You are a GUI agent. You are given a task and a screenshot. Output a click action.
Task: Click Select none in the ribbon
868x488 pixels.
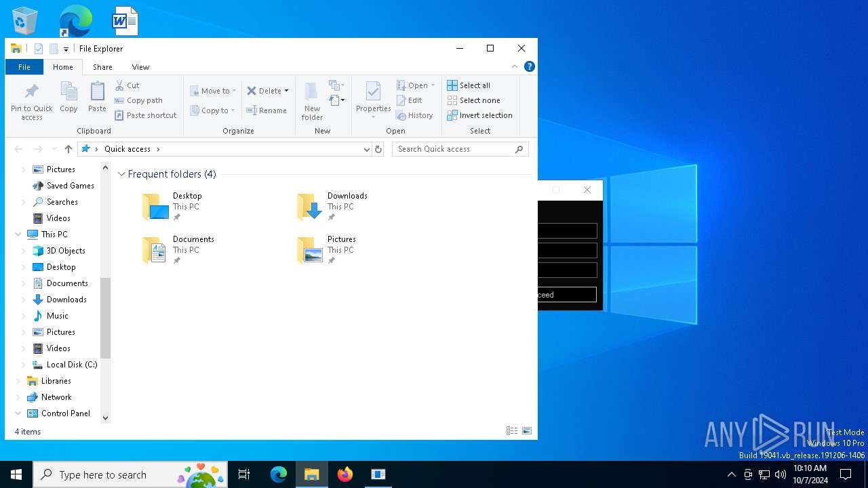473,100
